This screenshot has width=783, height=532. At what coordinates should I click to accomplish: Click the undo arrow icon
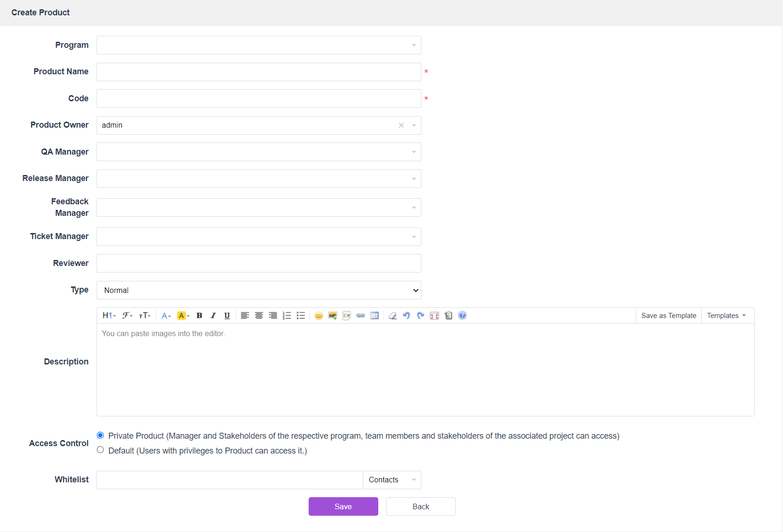[x=407, y=316]
